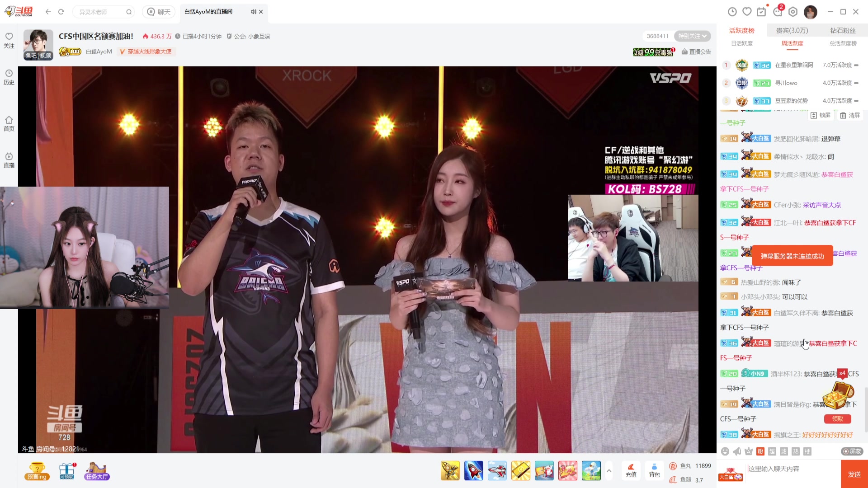Open the 可领取 gift box icon
The image size is (868, 488).
[x=67, y=471]
